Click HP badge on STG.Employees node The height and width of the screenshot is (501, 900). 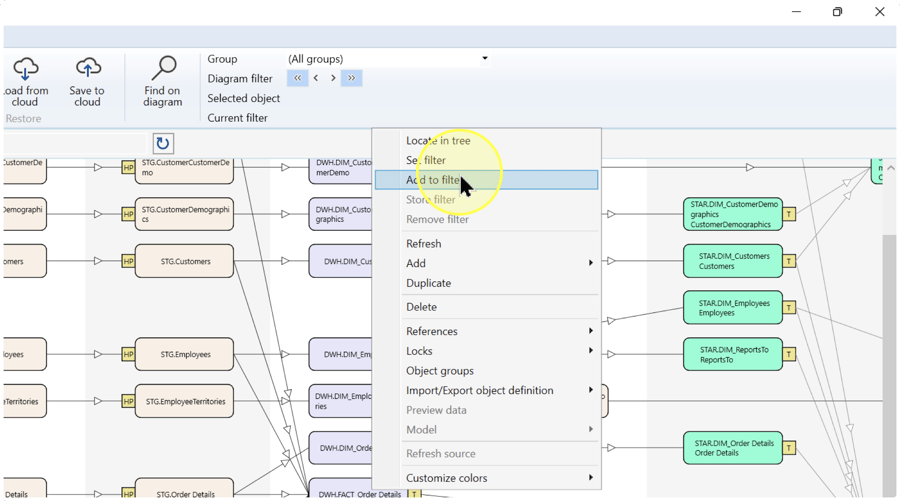point(128,354)
